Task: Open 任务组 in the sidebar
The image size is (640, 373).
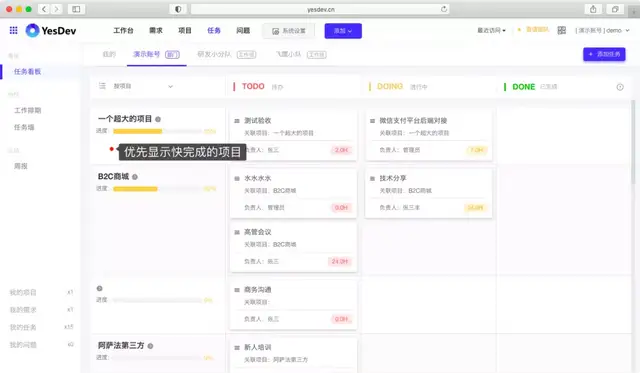Action: click(x=24, y=127)
